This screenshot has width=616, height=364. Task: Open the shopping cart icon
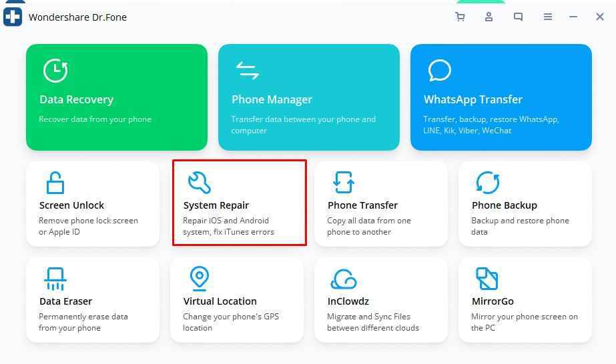(460, 17)
